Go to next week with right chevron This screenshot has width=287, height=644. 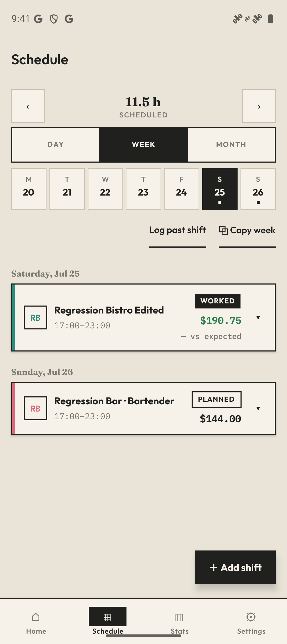(259, 106)
